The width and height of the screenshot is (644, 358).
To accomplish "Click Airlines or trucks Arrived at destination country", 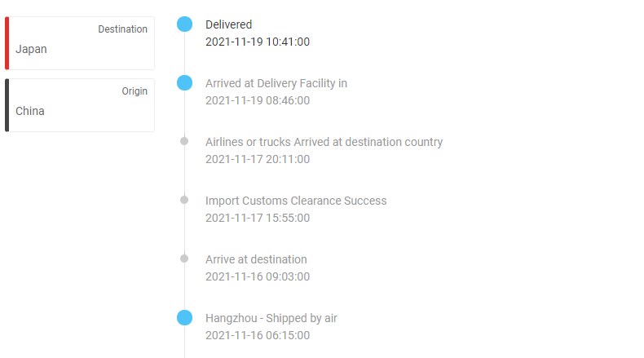I will [x=324, y=142].
